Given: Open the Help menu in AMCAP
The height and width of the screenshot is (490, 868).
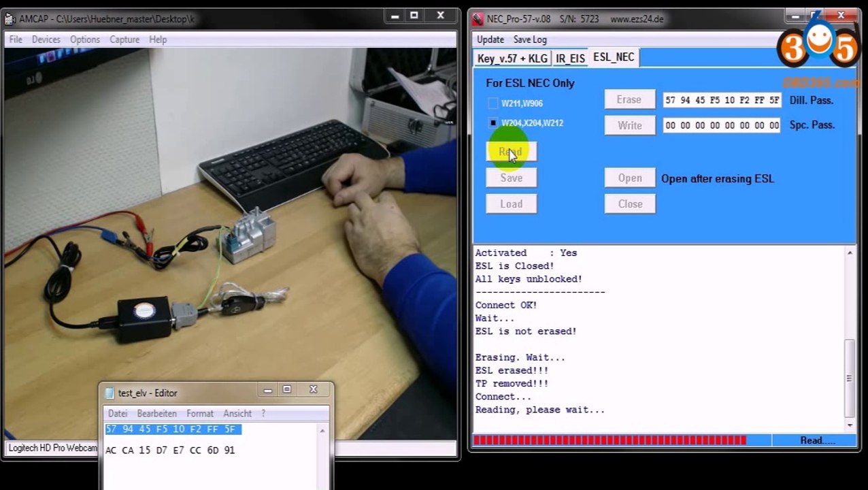Looking at the screenshot, I should pos(158,39).
